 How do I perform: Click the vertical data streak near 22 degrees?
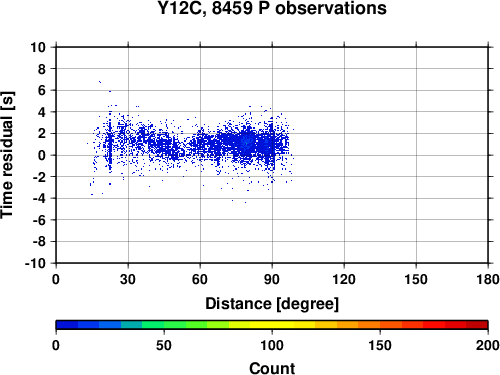tap(110, 143)
